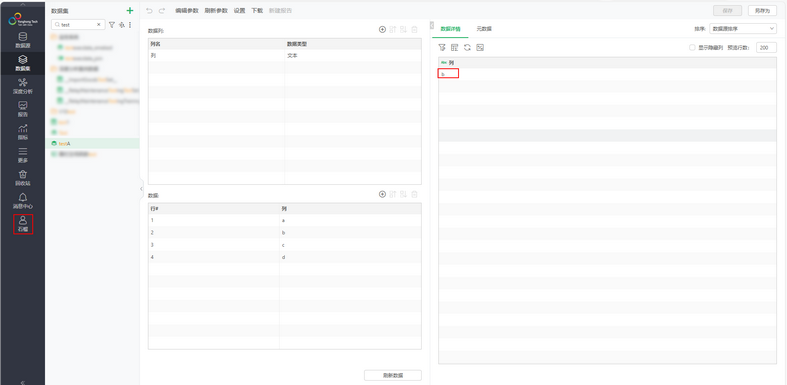
Task: Open the 消息中心 message center
Action: [23, 201]
